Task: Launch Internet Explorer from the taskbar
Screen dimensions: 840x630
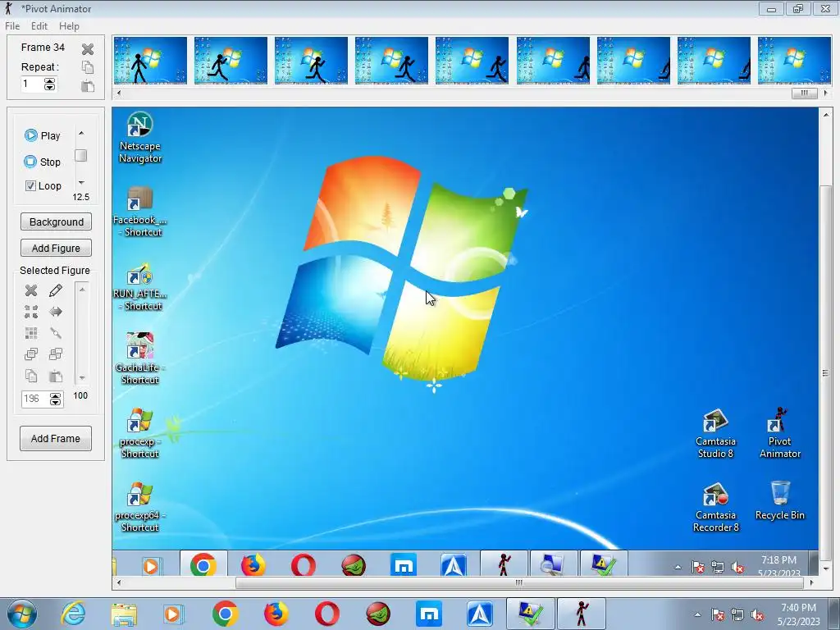Action: (73, 614)
